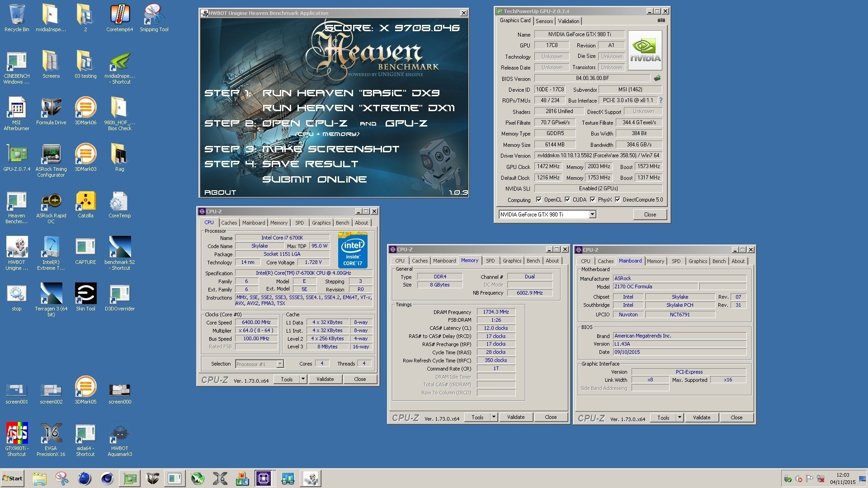The height and width of the screenshot is (488, 868).
Task: Click RUN HEAVEN "BASIC" DX9
Action: (x=351, y=93)
